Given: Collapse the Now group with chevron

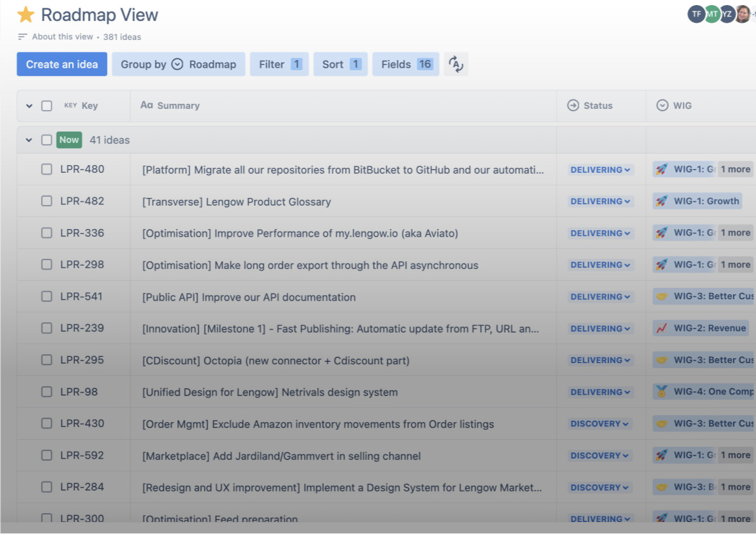Looking at the screenshot, I should coord(29,140).
